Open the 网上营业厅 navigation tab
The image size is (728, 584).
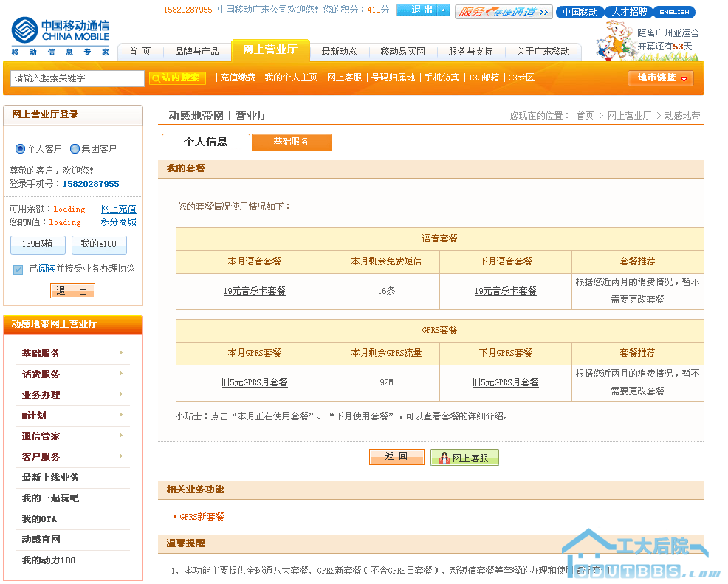[270, 49]
